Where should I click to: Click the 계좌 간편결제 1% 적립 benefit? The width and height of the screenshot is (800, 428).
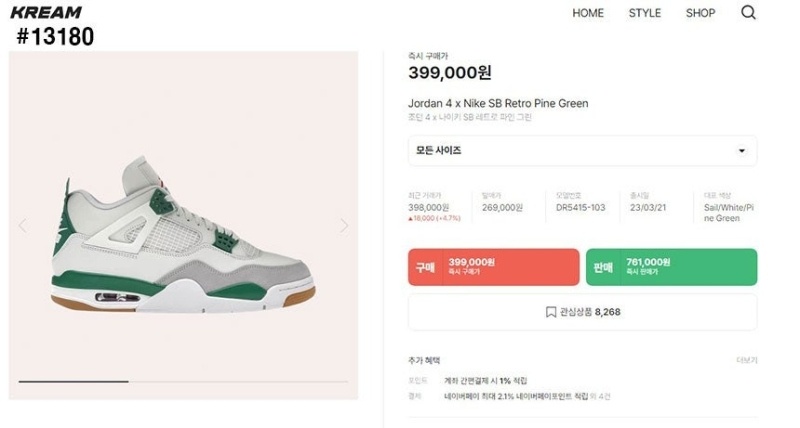click(485, 380)
